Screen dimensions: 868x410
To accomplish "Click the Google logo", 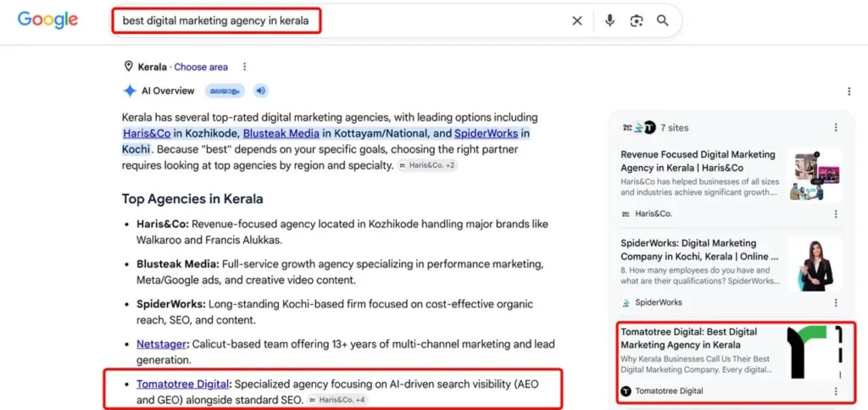I will coord(47,20).
